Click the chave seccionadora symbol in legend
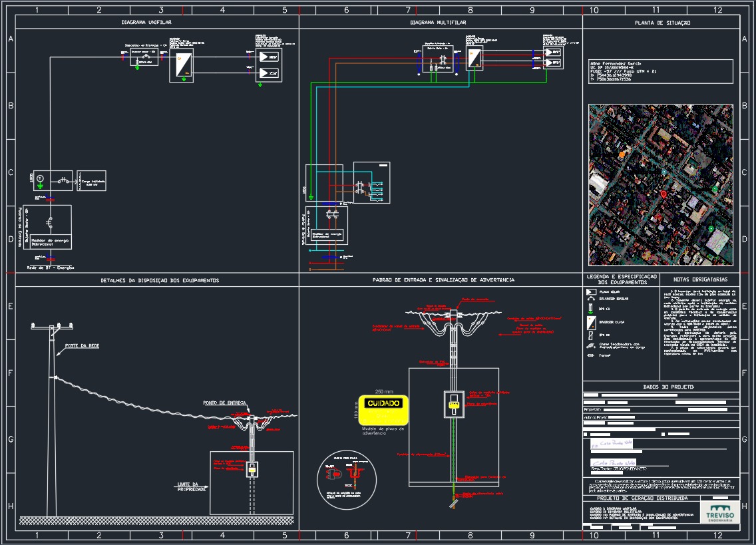Viewport: 756px width, 545px height. [591, 346]
